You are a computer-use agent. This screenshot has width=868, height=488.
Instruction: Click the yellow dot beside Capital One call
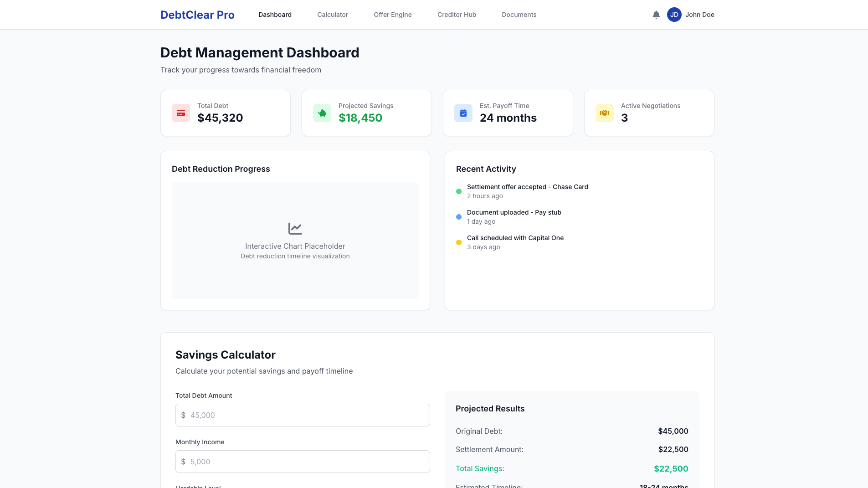click(x=458, y=242)
